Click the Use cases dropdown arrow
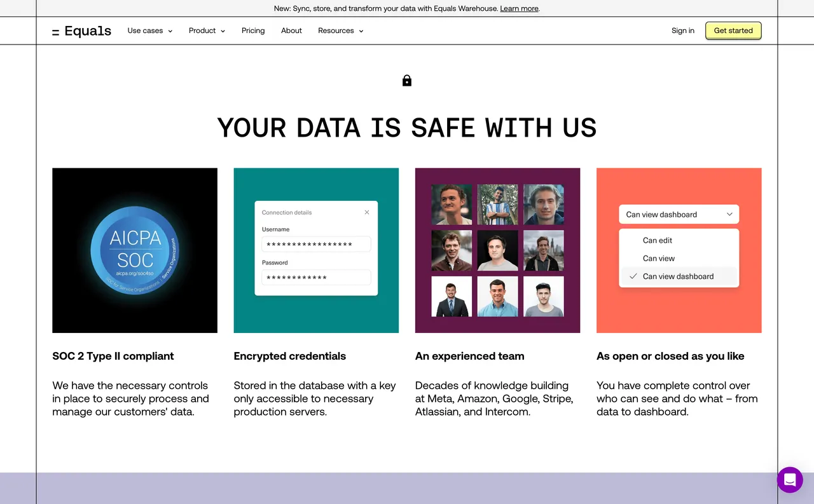The height and width of the screenshot is (504, 814). 170,31
